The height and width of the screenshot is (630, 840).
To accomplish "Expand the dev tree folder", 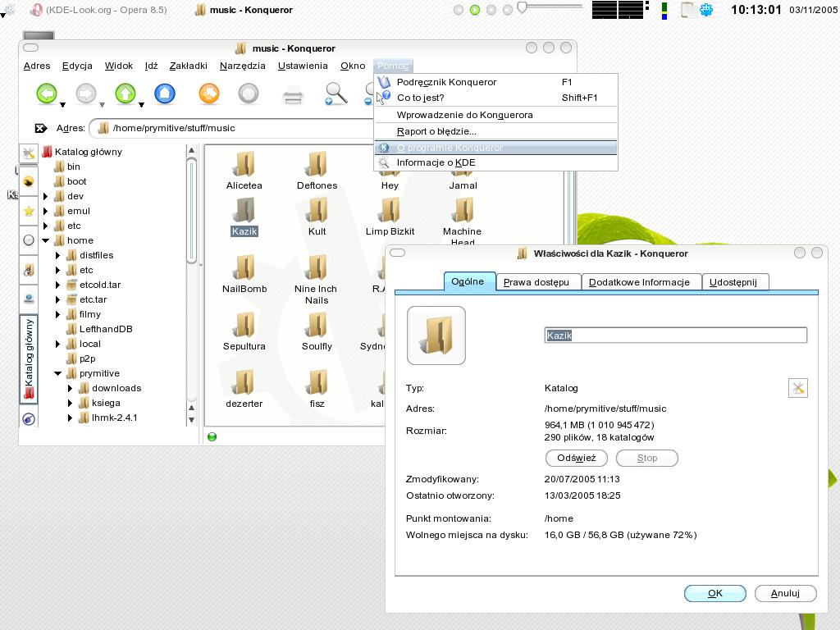I will 46,196.
